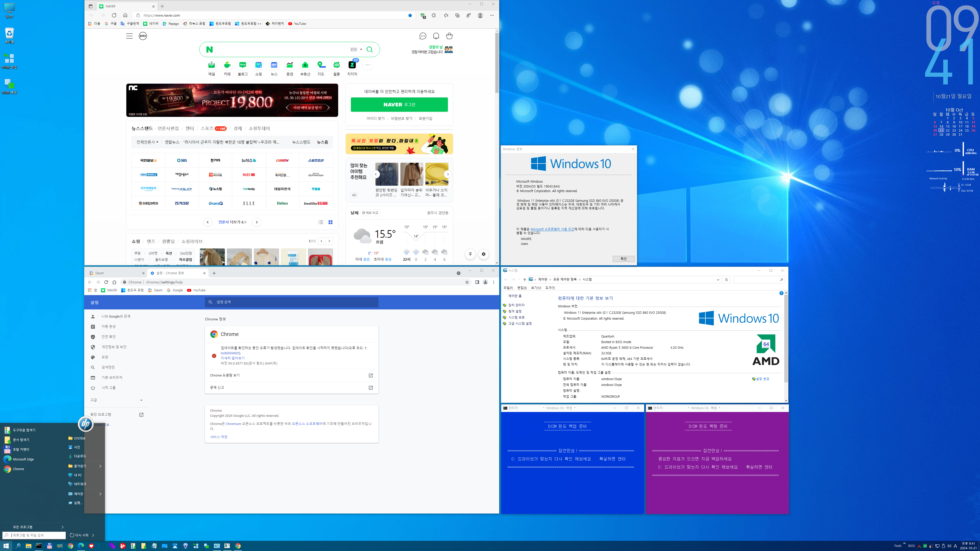Screen dimensions: 980x551
Task: Click 확인 button in Windows 정보 dialog
Action: [x=623, y=259]
